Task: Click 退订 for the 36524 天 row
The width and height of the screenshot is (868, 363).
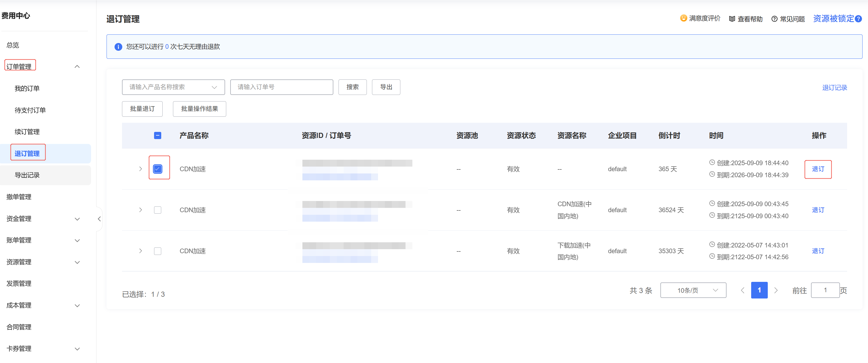Action: coord(818,210)
